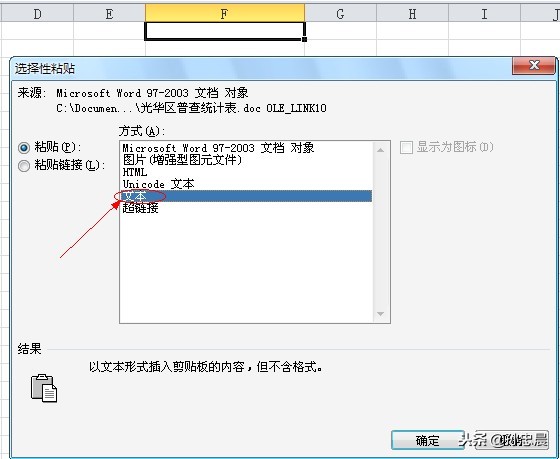Click the list scrollbar down arrow
The height and width of the screenshot is (459, 560).
(x=380, y=314)
